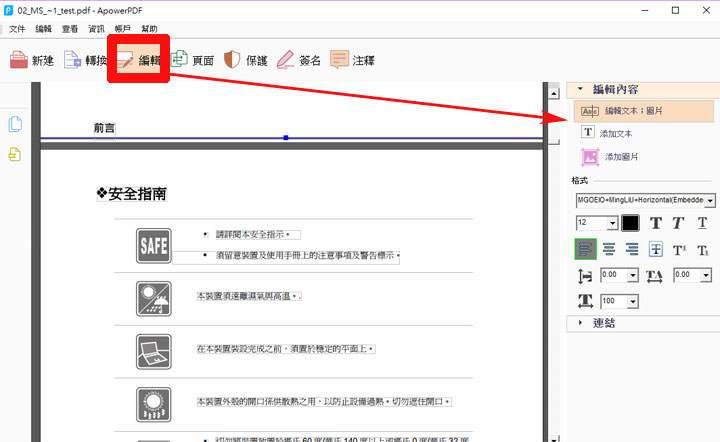Click the laptop on surface safety image
The width and height of the screenshot is (720, 442).
pyautogui.click(x=154, y=352)
